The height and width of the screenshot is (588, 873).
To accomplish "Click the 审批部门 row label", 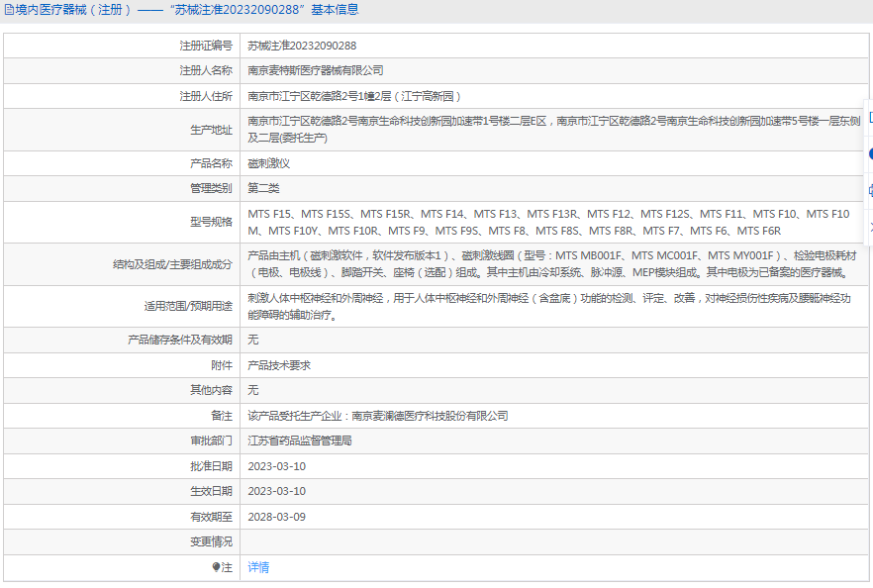I will [211, 441].
